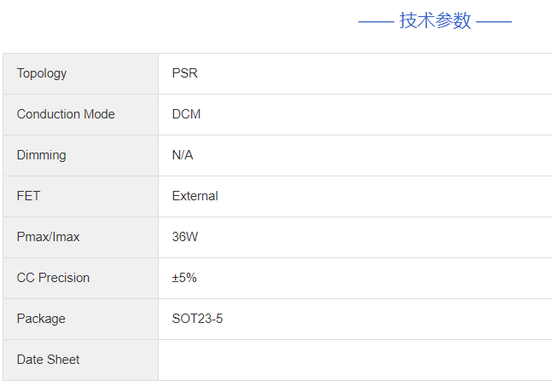
Task: Click the Date Sheet row label
Action: coord(48,360)
